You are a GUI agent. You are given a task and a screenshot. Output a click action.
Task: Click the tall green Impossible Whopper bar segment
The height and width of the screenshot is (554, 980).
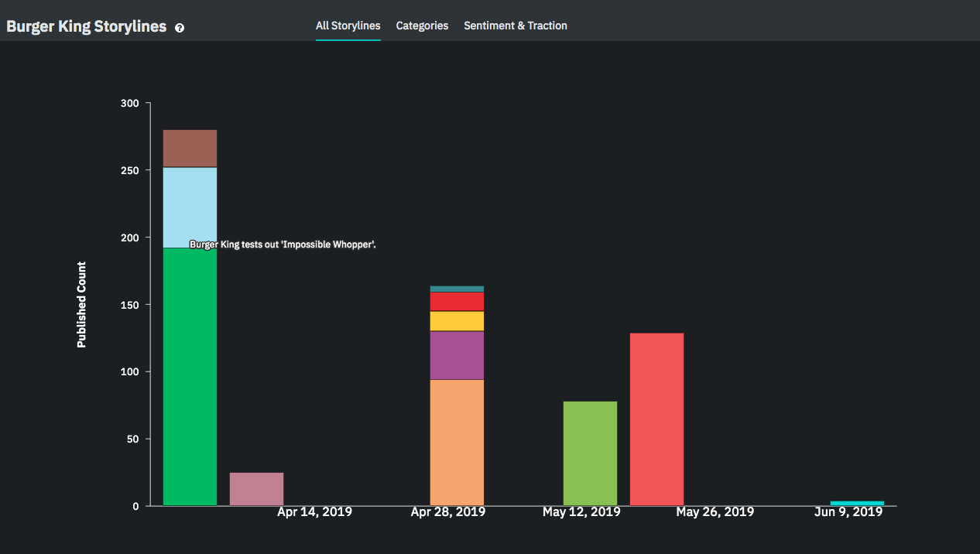[x=190, y=377]
